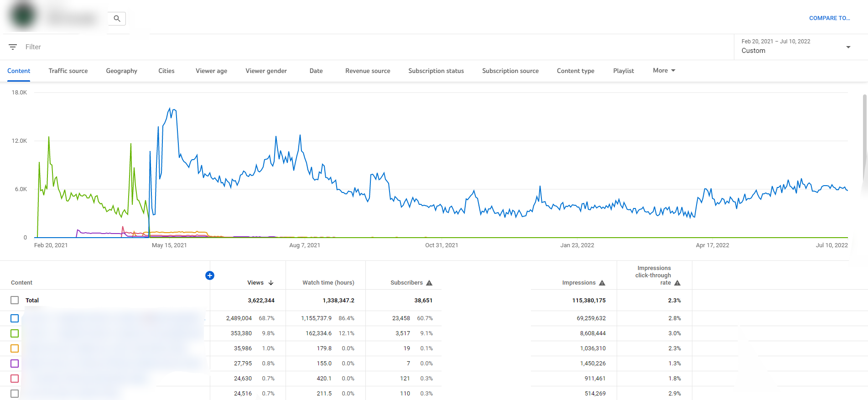Screen dimensions: 868x400
Task: Click the Content column header label
Action: (x=21, y=283)
